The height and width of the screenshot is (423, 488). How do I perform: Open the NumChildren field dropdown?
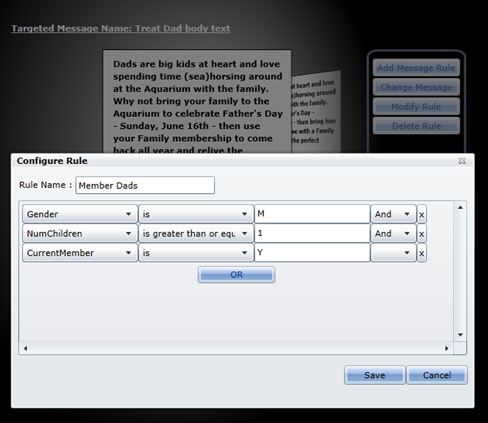[x=80, y=233]
